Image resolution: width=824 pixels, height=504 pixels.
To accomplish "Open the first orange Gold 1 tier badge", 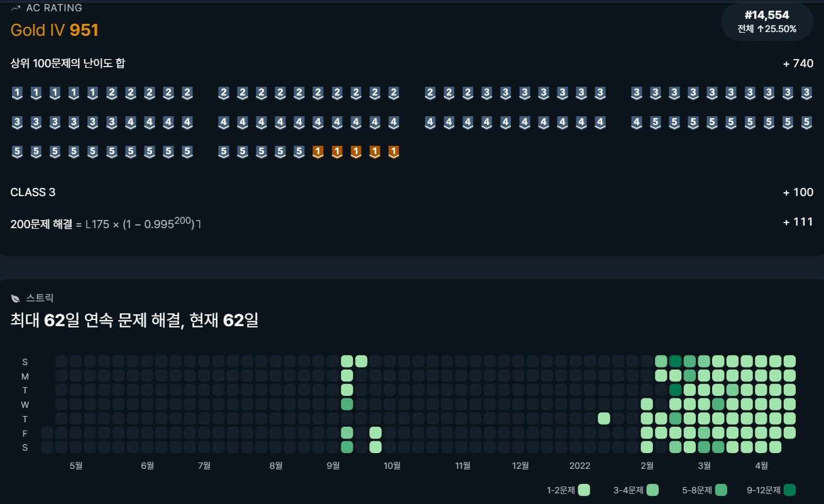I will pyautogui.click(x=318, y=151).
